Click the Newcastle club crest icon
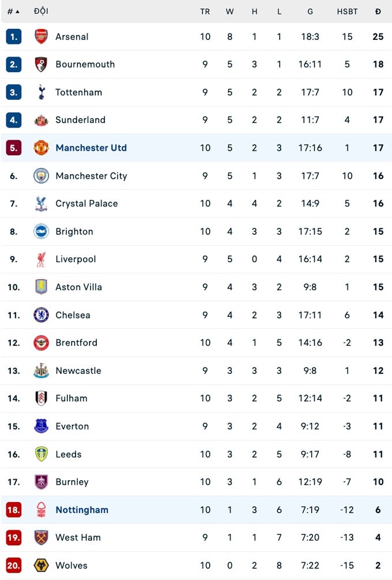This screenshot has height=580, width=392. pyautogui.click(x=42, y=371)
